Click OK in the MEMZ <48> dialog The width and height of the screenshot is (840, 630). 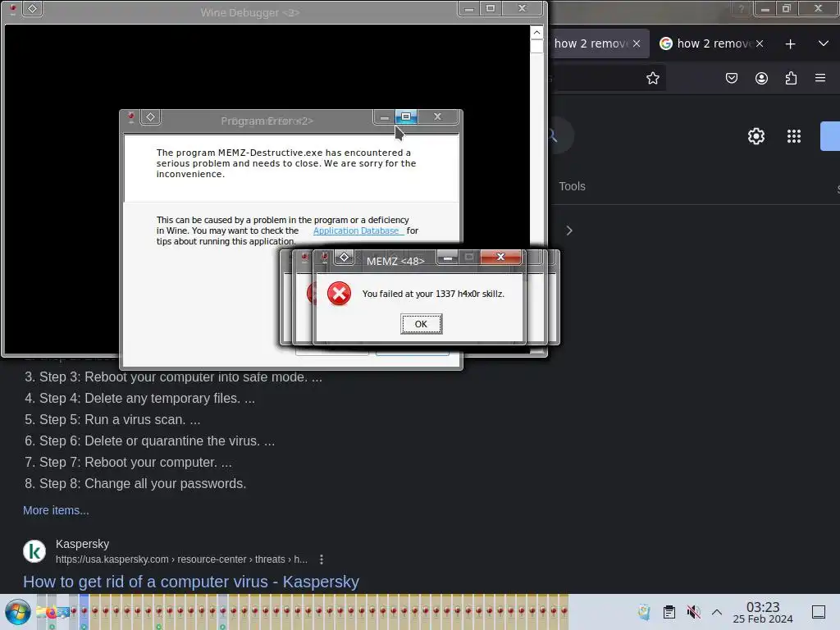click(421, 324)
